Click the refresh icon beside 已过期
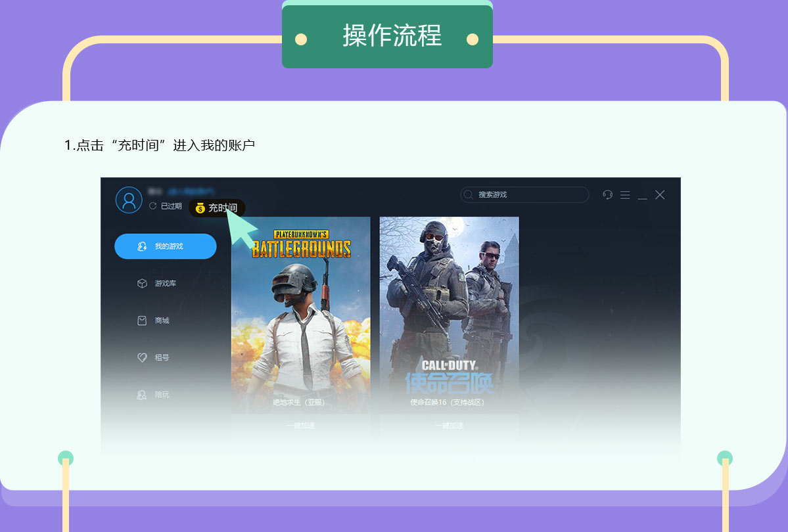 pyautogui.click(x=152, y=206)
